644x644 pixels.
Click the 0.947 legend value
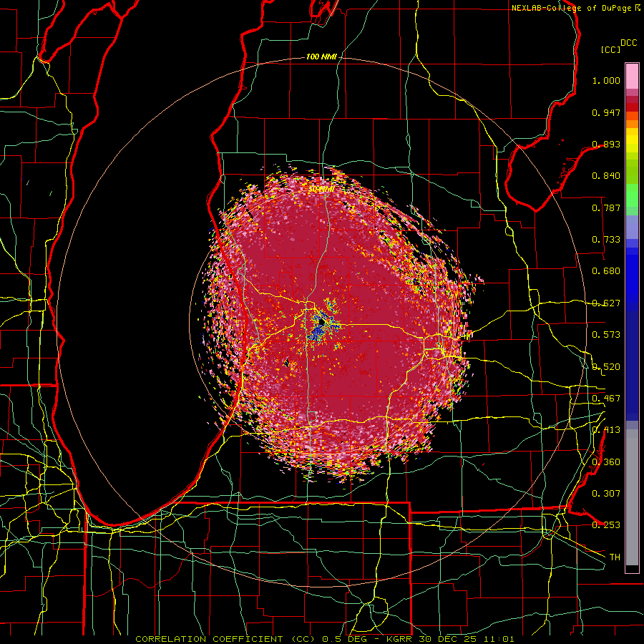click(x=606, y=112)
